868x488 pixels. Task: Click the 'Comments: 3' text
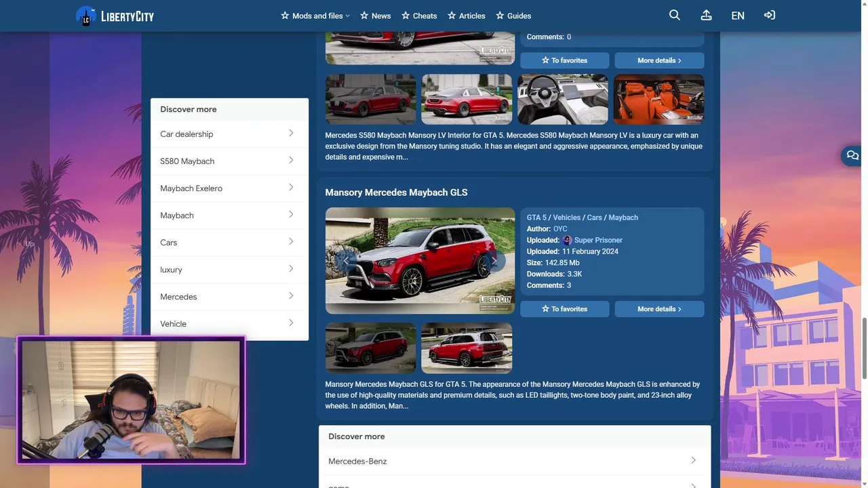[x=549, y=285]
